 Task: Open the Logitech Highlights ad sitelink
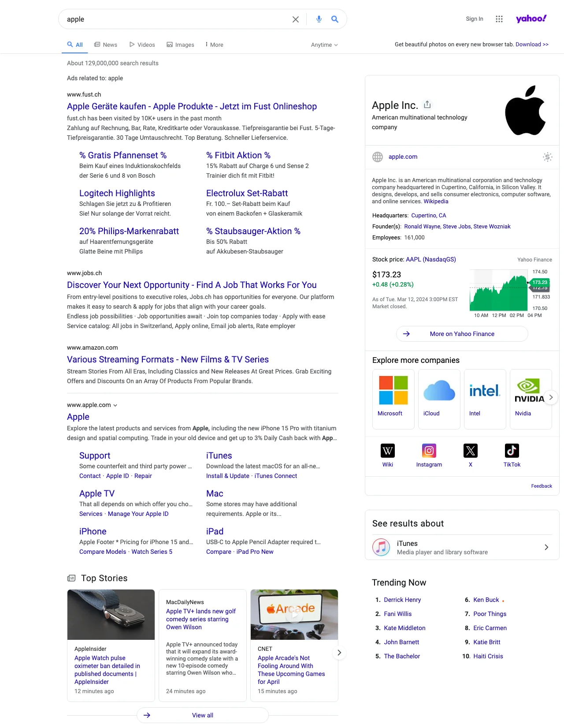click(117, 193)
